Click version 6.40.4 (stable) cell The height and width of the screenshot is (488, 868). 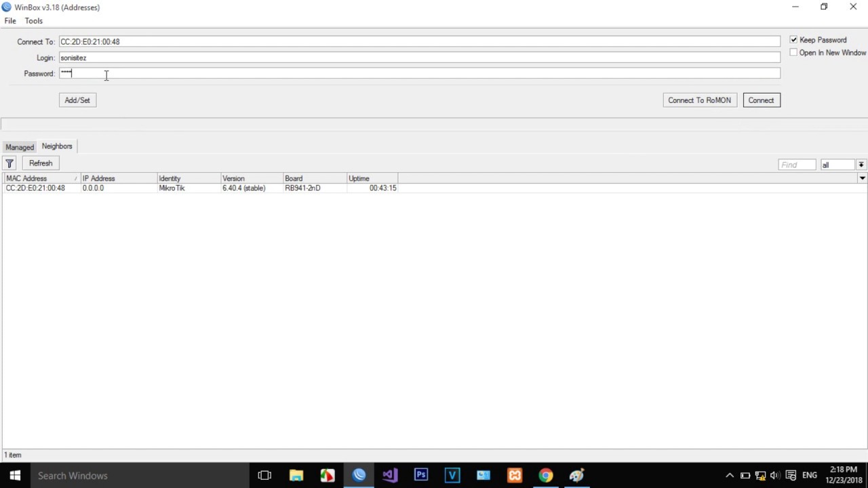243,188
